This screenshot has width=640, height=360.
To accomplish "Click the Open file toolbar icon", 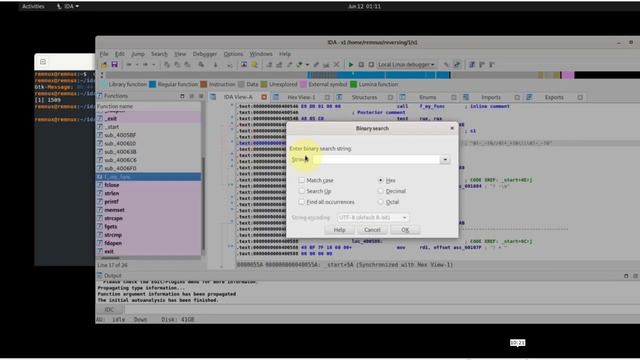I will point(104,64).
